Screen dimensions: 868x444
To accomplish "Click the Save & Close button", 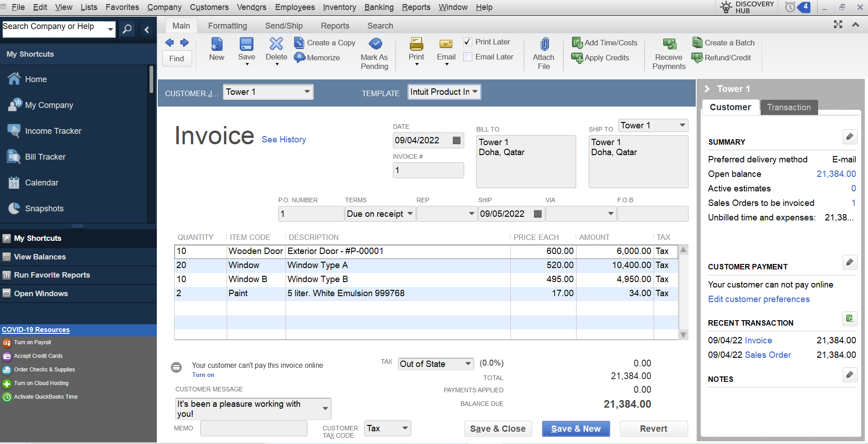I will [498, 429].
